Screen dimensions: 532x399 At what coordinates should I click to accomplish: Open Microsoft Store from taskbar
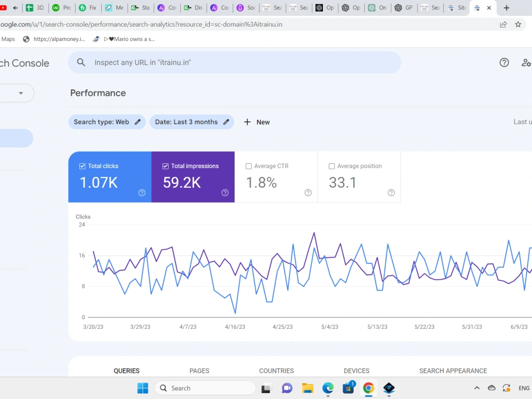coord(348,388)
